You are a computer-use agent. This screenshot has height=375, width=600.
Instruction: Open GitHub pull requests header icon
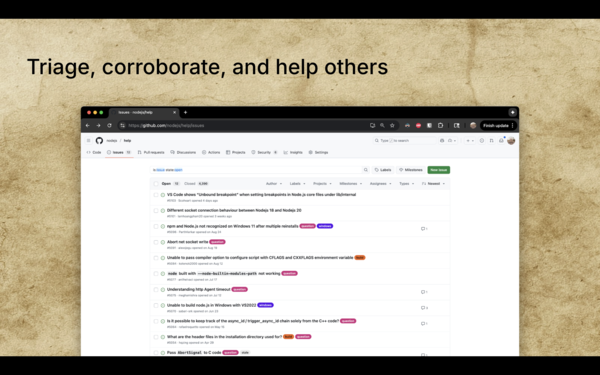pos(492,141)
